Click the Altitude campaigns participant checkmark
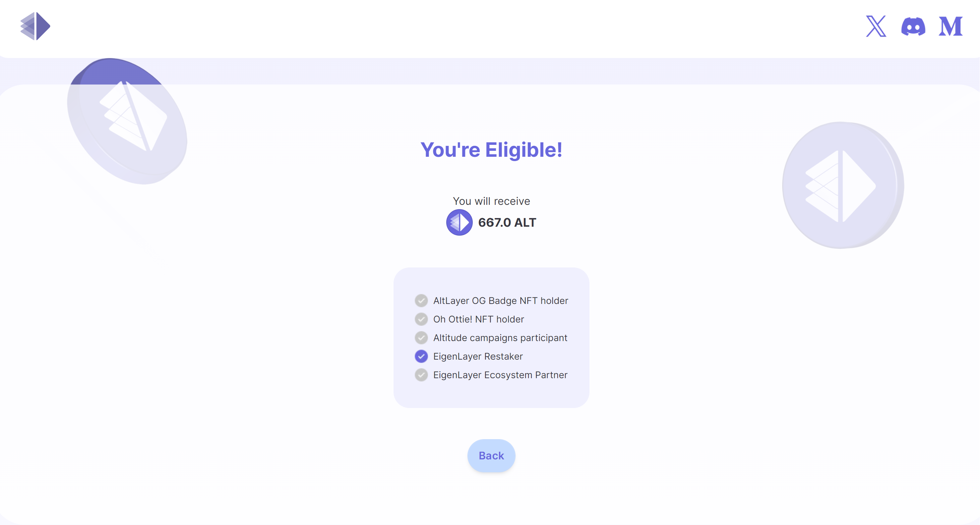 coord(421,338)
